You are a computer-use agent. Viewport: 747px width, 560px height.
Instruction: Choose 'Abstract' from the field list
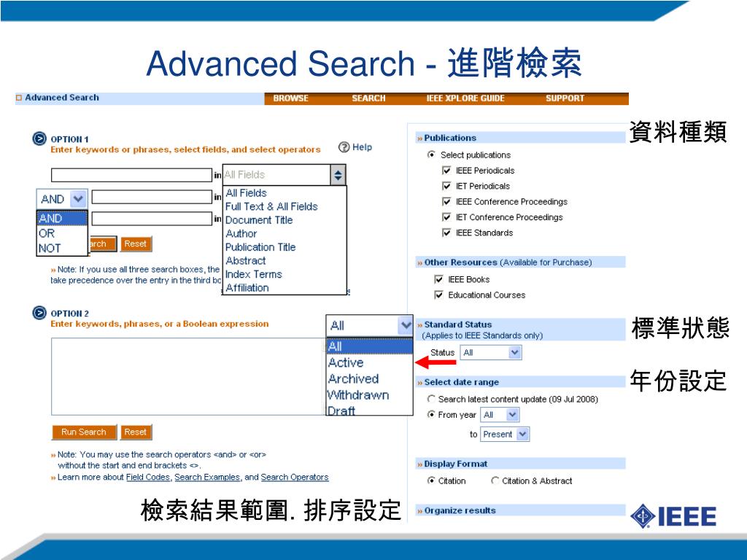click(x=245, y=261)
